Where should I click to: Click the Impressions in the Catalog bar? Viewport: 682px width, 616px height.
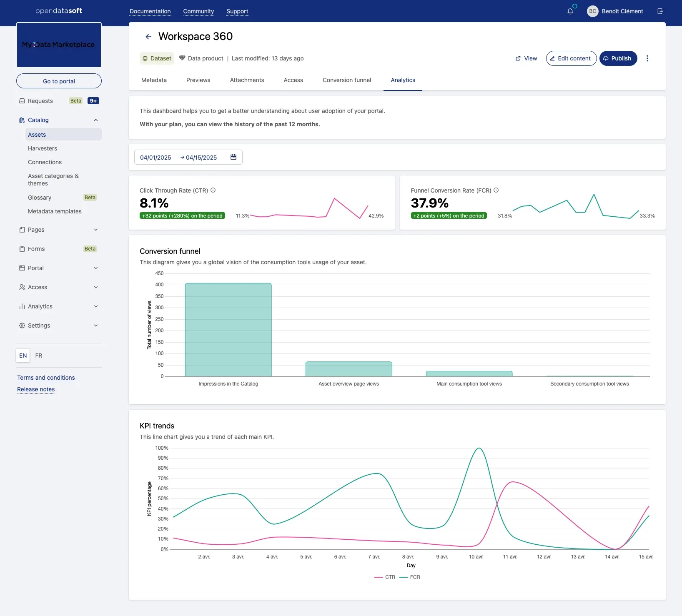[x=228, y=330]
